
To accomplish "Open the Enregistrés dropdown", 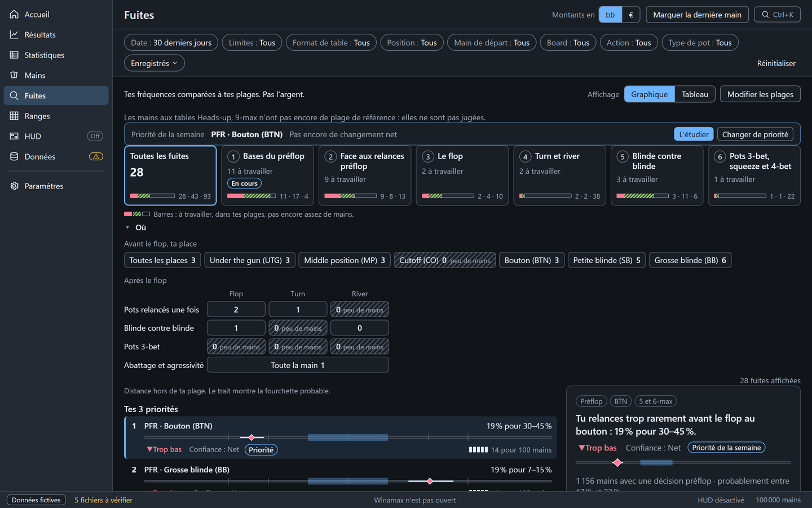I will pos(154,63).
